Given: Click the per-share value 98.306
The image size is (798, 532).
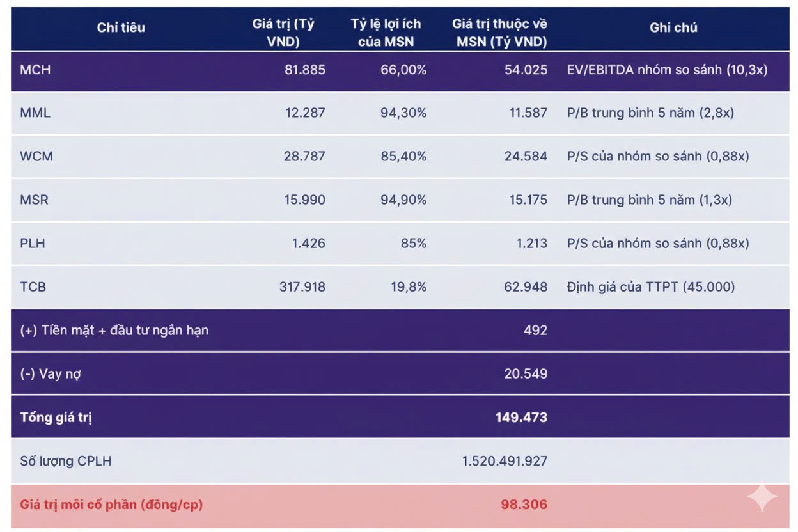Looking at the screenshot, I should (524, 505).
